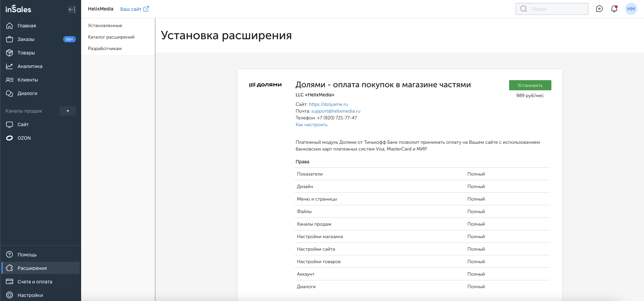Open the Ваш сайт link
The height and width of the screenshot is (301, 644).
tap(131, 9)
